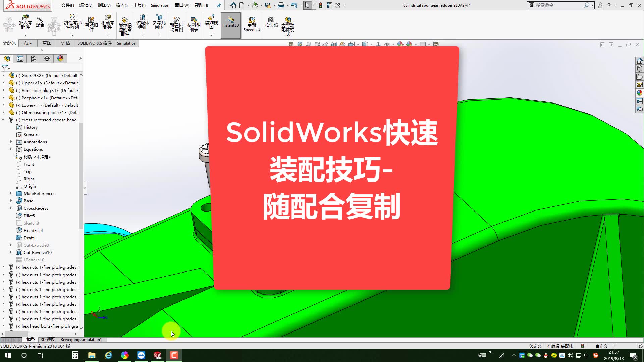Expand the Cut-Revolve10 feature
Viewport: 644px width, 362px height.
(11, 252)
